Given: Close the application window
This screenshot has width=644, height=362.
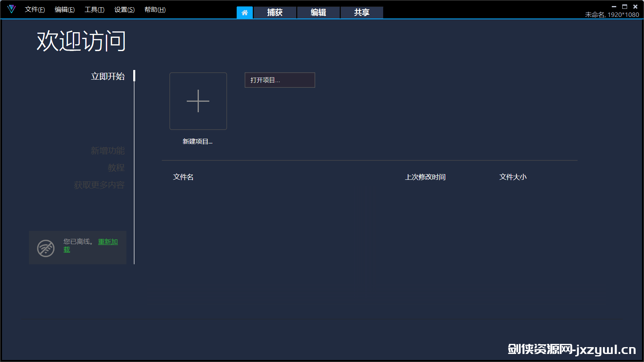Looking at the screenshot, I should pos(636,6).
